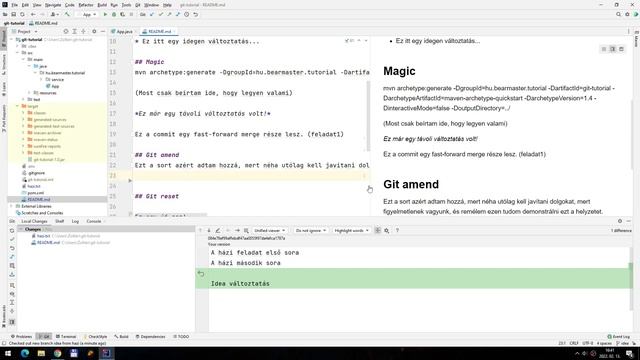Viewport: 640px width, 360px height.
Task: Click the Git push arrow icon in toolbar
Action: pyautogui.click(x=169, y=14)
